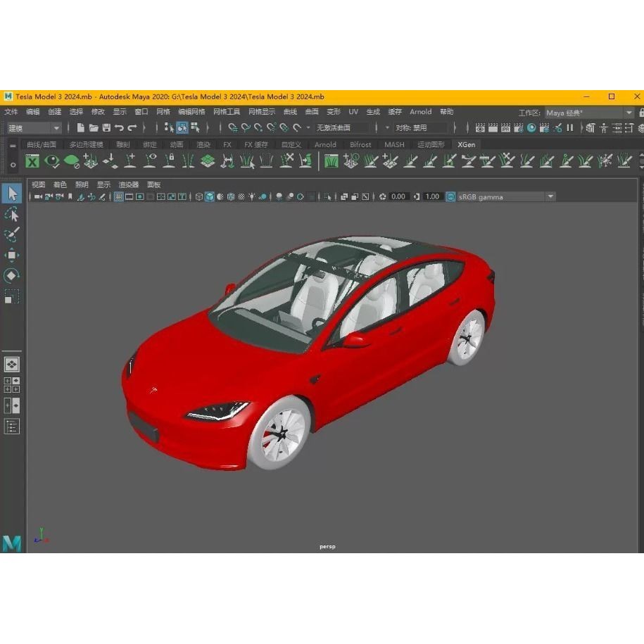Activate the Paint selection tool

[x=12, y=234]
